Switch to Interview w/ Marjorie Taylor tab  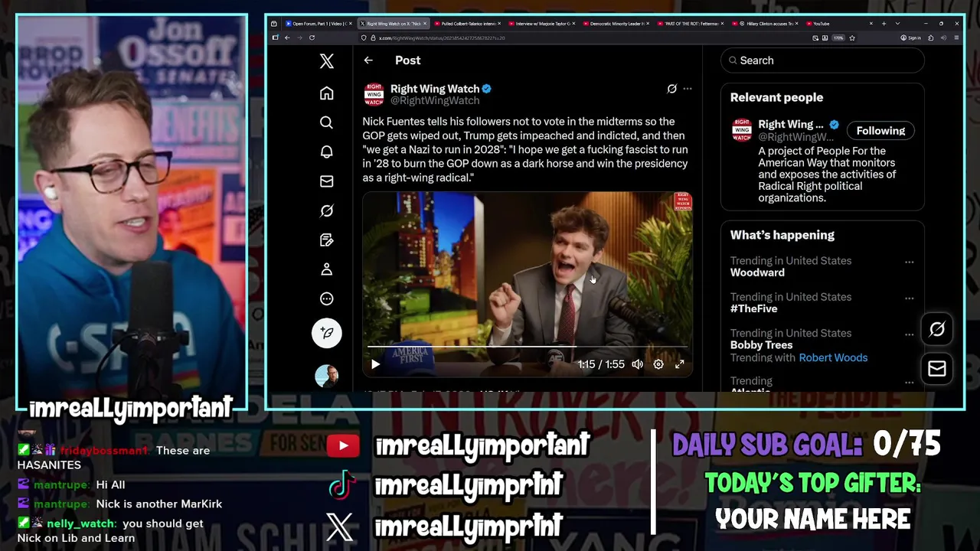pyautogui.click(x=541, y=24)
